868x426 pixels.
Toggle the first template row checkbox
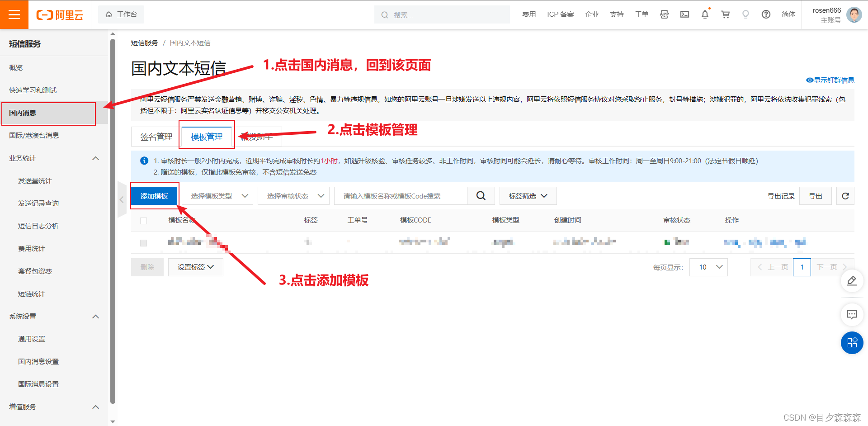tap(144, 243)
